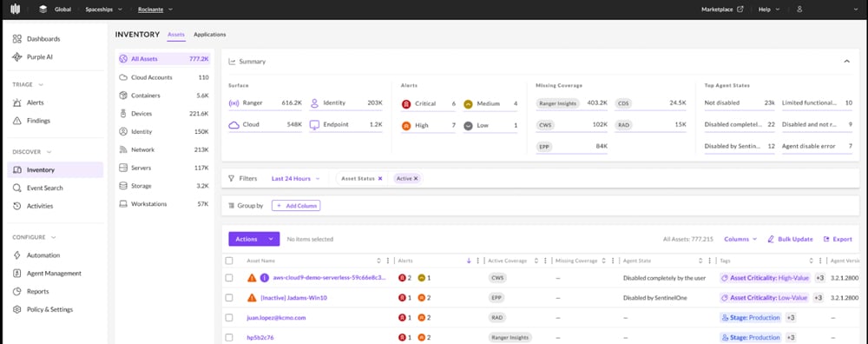The width and height of the screenshot is (868, 344).
Task: Click the Devices icon in asset list
Action: [x=123, y=114]
